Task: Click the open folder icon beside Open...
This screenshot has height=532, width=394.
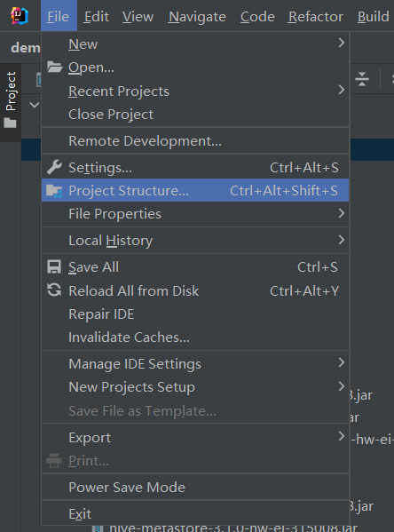Action: click(x=54, y=67)
